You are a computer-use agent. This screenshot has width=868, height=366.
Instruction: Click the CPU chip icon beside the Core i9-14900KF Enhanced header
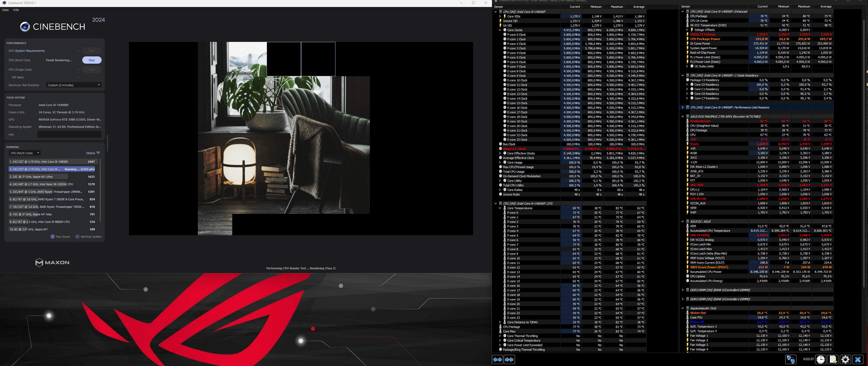(687, 12)
